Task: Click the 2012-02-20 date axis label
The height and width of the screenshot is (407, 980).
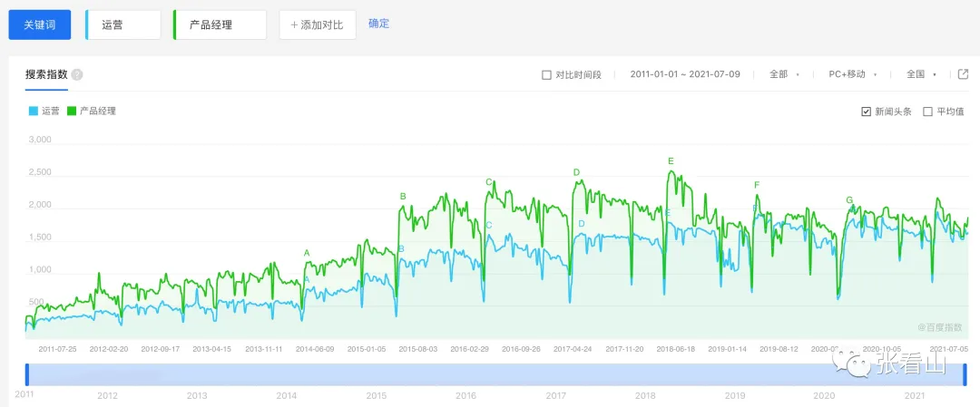Action: point(110,349)
